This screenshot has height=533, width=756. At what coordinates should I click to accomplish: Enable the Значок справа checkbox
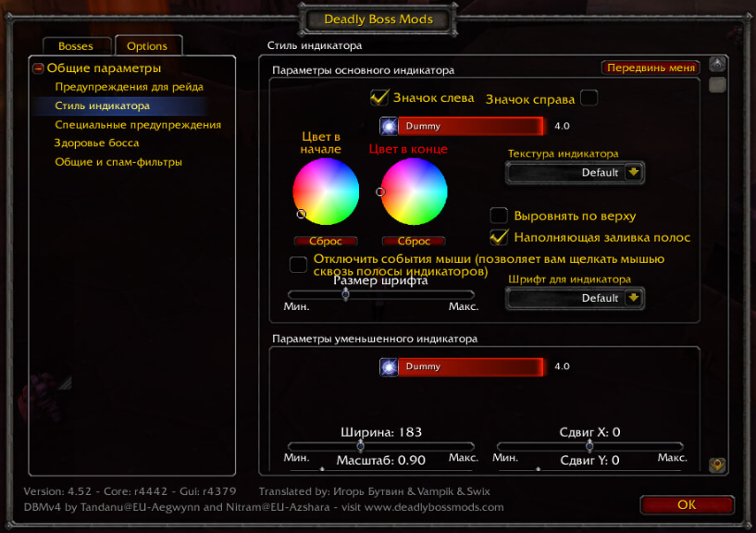[589, 98]
